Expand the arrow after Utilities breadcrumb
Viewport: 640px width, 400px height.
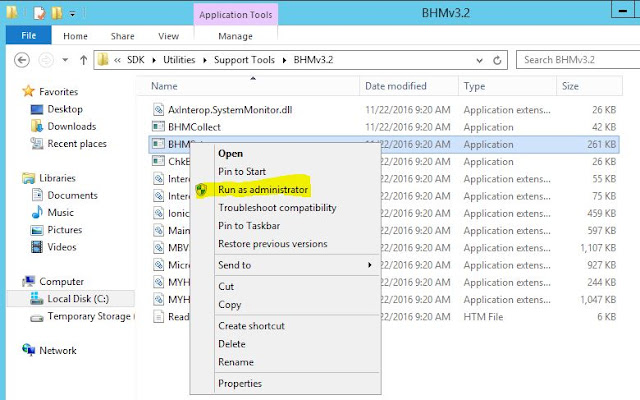204,60
